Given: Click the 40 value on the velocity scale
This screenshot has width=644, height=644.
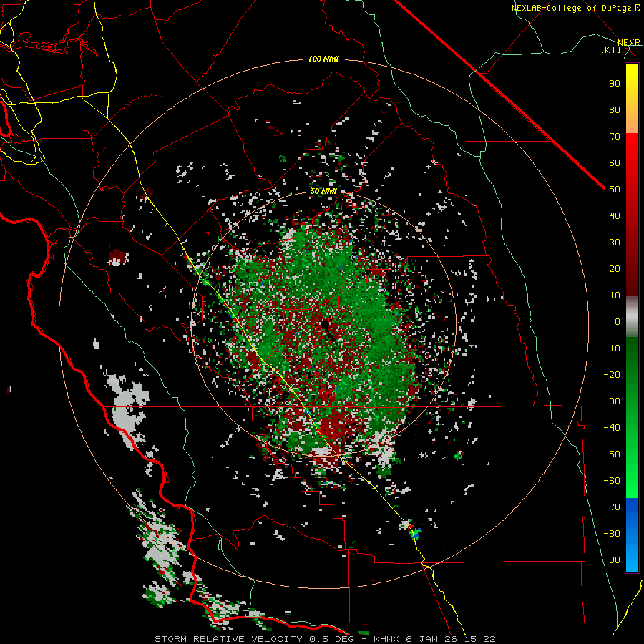Looking at the screenshot, I should 615,215.
